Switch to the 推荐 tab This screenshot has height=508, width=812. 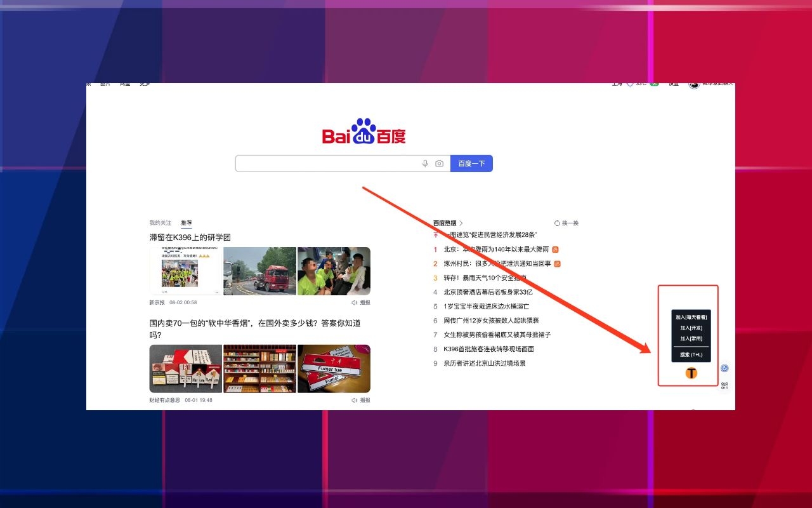pyautogui.click(x=187, y=224)
